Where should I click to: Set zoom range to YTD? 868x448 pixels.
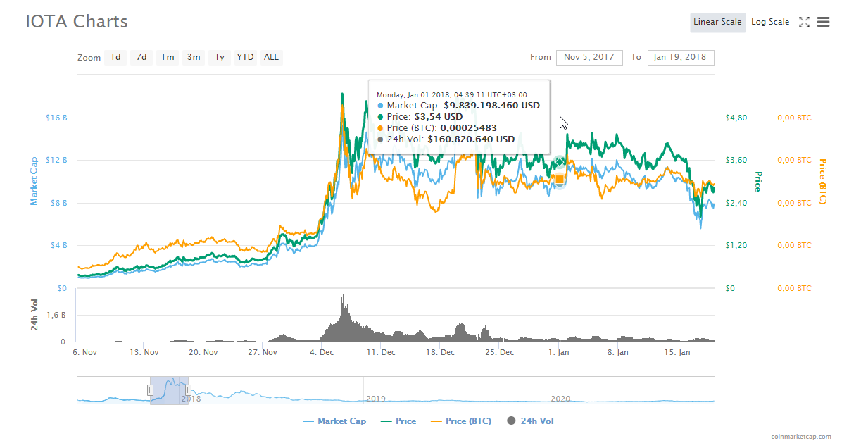click(245, 57)
